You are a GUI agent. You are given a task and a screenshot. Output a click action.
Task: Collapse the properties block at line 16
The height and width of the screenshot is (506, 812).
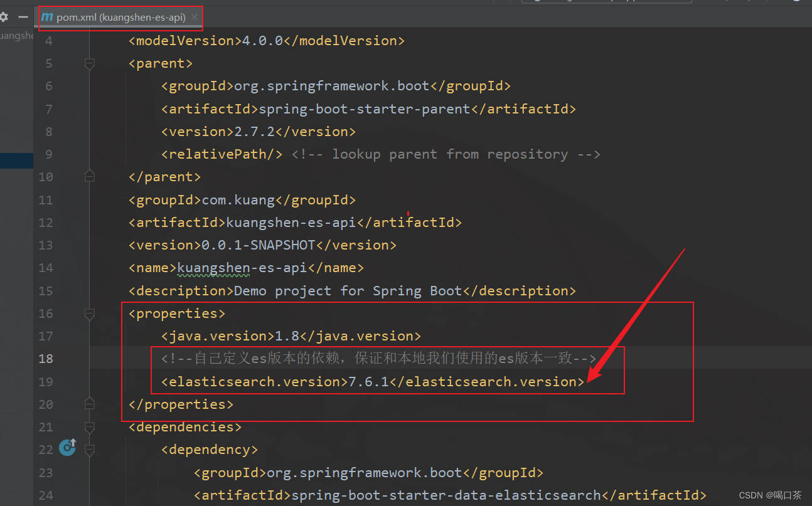tap(89, 314)
